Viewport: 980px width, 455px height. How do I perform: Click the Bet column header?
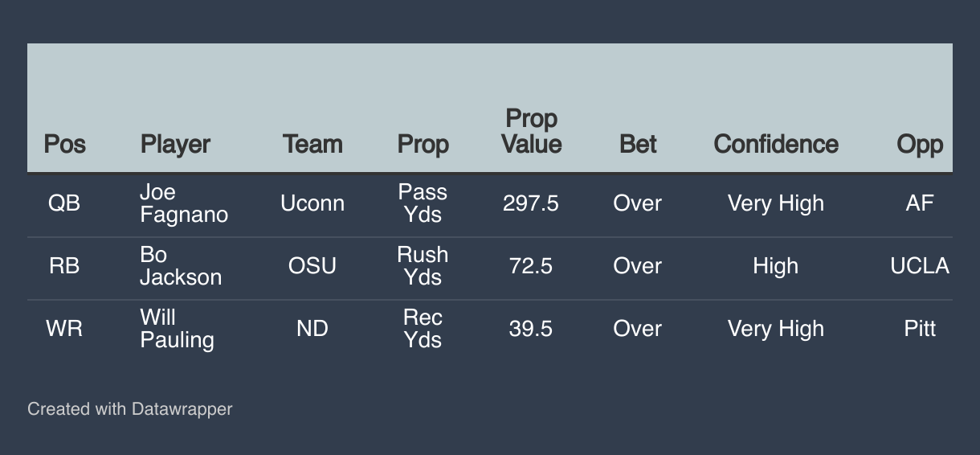(638, 145)
